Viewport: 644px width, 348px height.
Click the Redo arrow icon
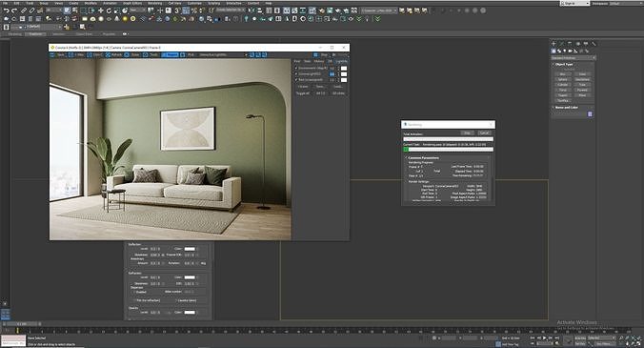(x=14, y=10)
